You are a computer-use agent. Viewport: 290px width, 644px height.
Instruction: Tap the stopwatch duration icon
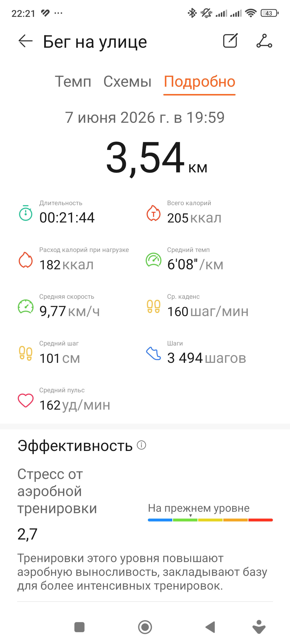tap(25, 213)
